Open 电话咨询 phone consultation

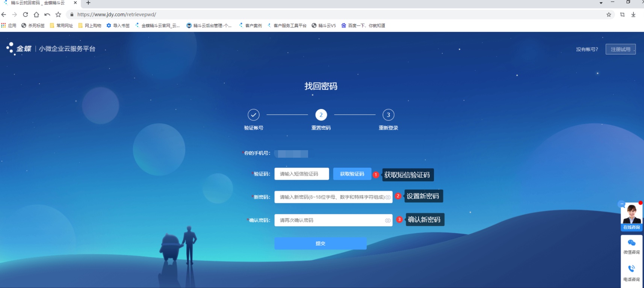pyautogui.click(x=632, y=273)
